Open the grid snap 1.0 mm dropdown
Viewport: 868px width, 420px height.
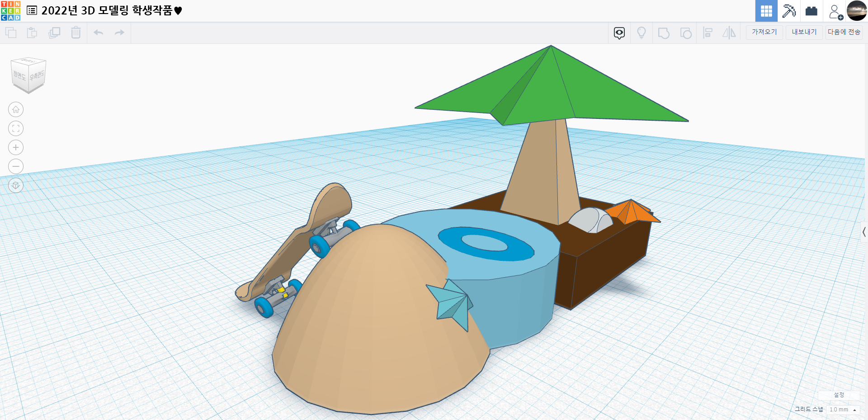pos(843,410)
